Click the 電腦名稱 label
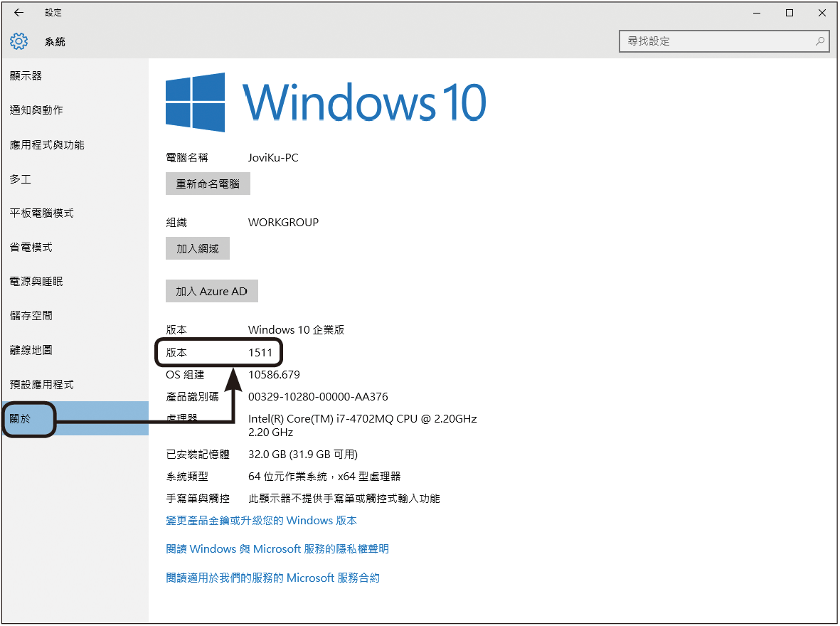This screenshot has height=626, width=840. coord(187,158)
